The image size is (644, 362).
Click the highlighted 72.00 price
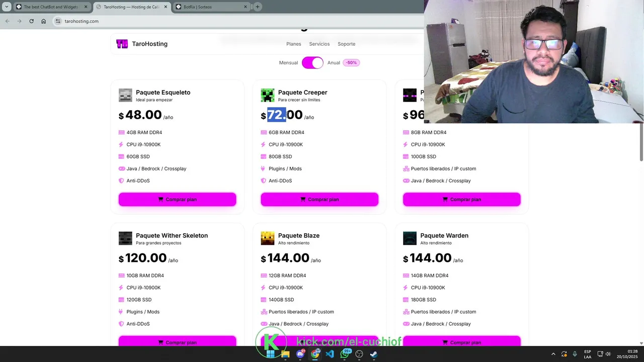click(285, 115)
